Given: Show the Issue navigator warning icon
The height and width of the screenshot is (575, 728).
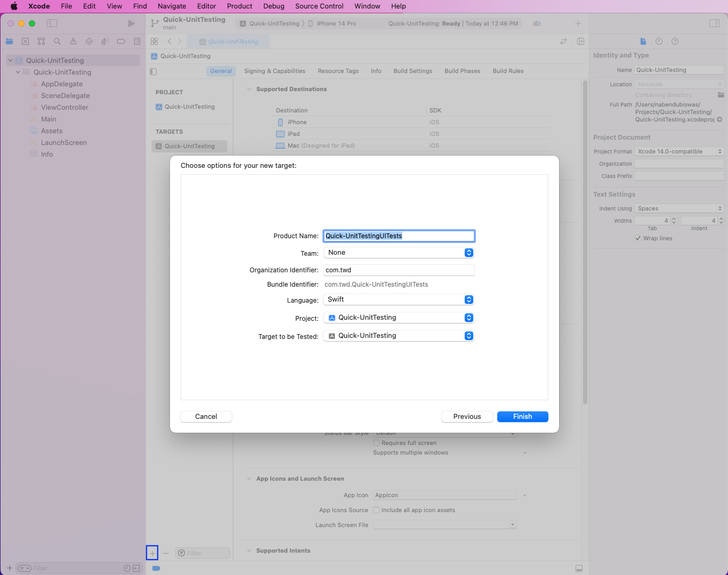Looking at the screenshot, I should coord(73,42).
